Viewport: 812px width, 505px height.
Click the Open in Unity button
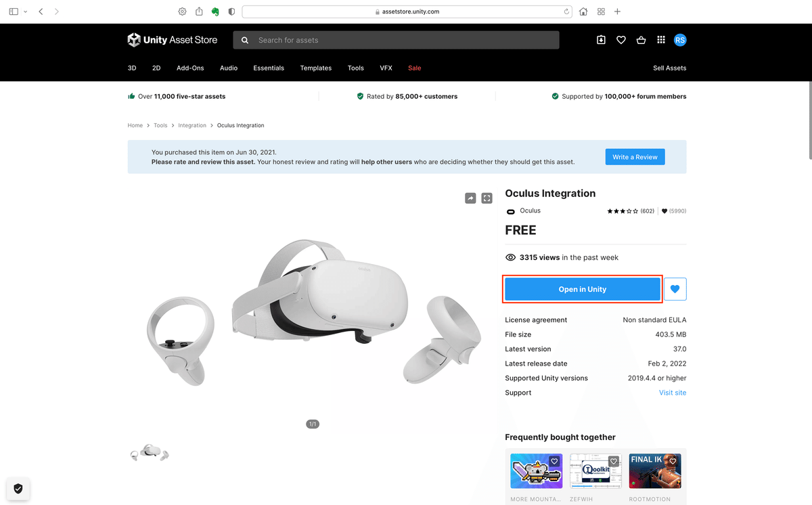pyautogui.click(x=582, y=289)
